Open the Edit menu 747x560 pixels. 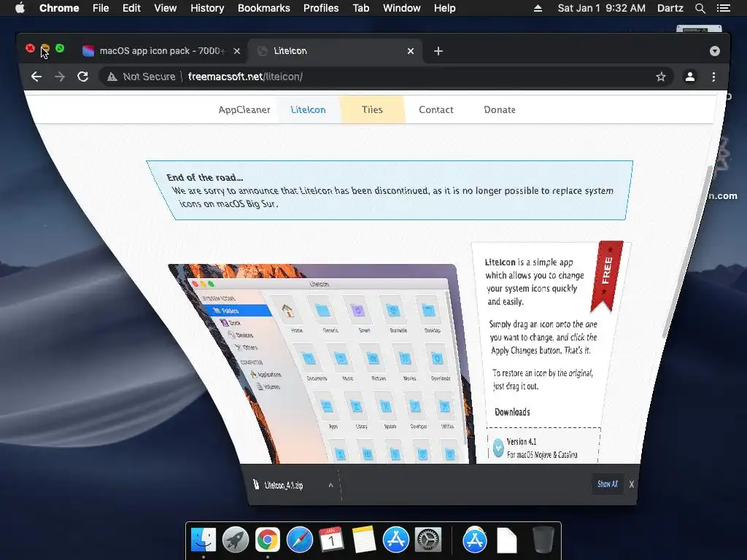point(131,8)
